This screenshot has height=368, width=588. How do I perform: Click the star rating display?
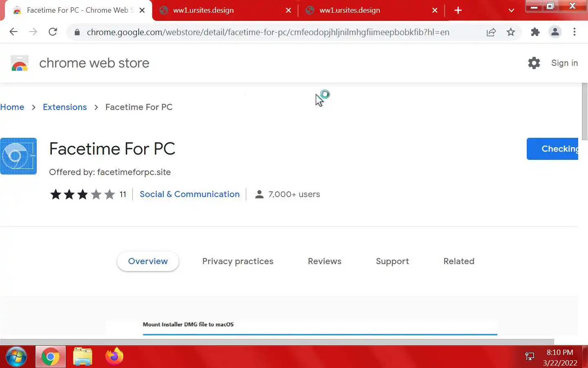tap(82, 194)
